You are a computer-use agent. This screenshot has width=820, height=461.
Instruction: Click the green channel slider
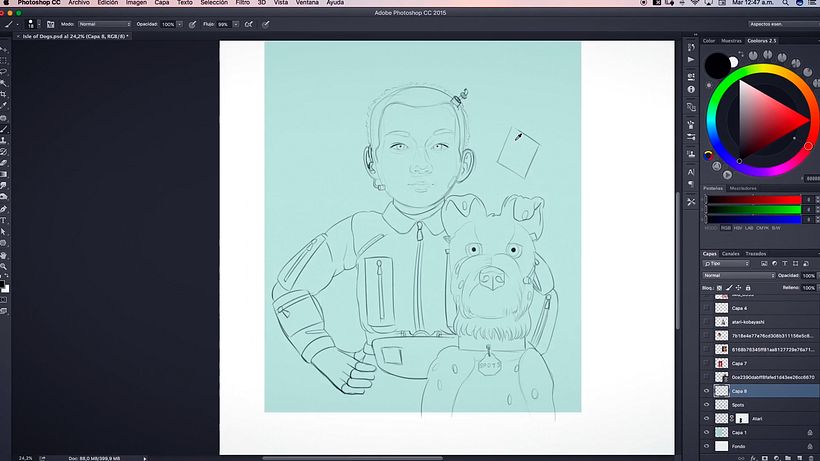pyautogui.click(x=754, y=209)
